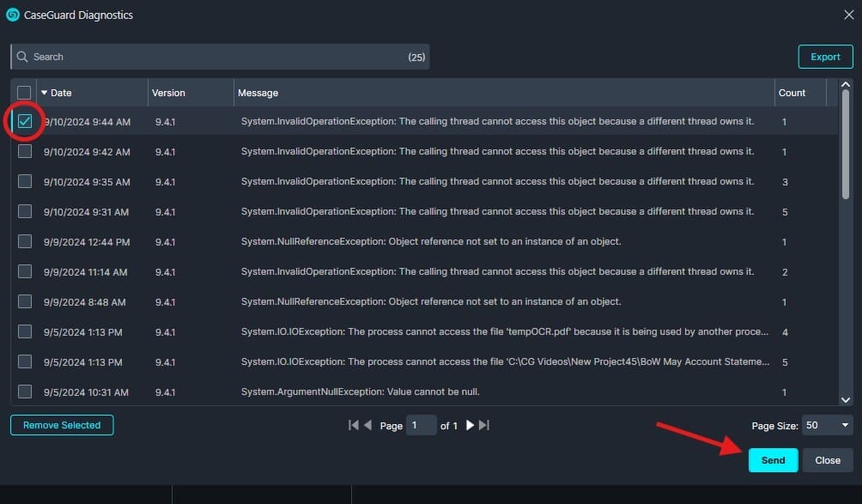862x504 pixels.
Task: Sort by the Count column header
Action: tap(792, 93)
